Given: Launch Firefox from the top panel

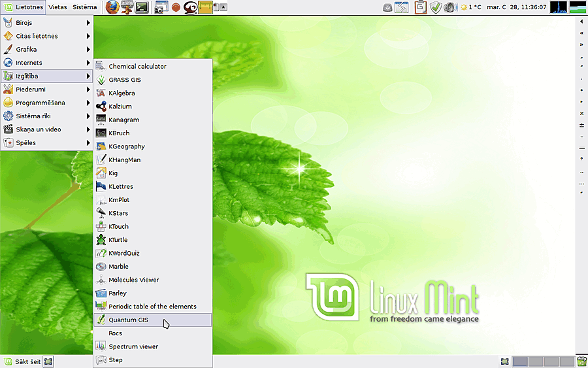Looking at the screenshot, I should [112, 7].
